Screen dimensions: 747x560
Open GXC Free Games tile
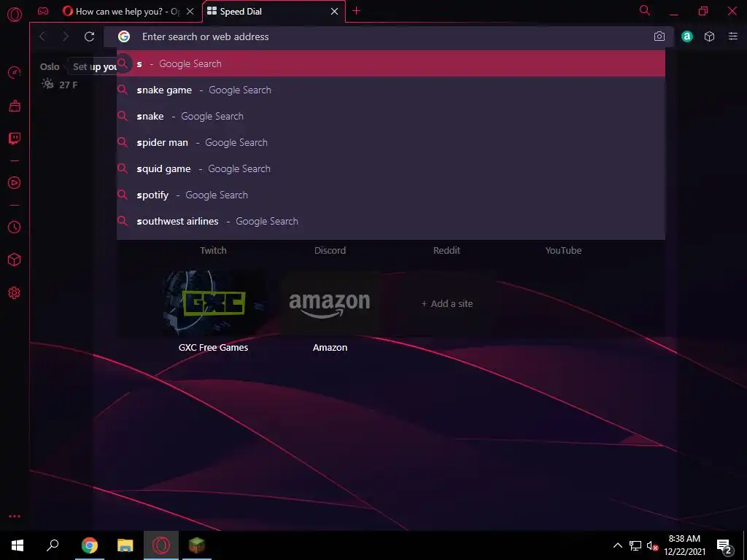[x=213, y=303]
